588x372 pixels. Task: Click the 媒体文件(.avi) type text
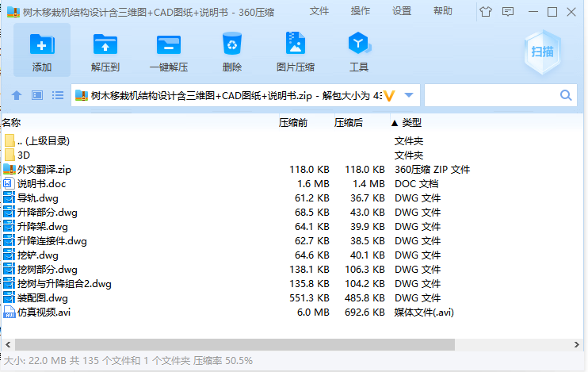click(424, 313)
